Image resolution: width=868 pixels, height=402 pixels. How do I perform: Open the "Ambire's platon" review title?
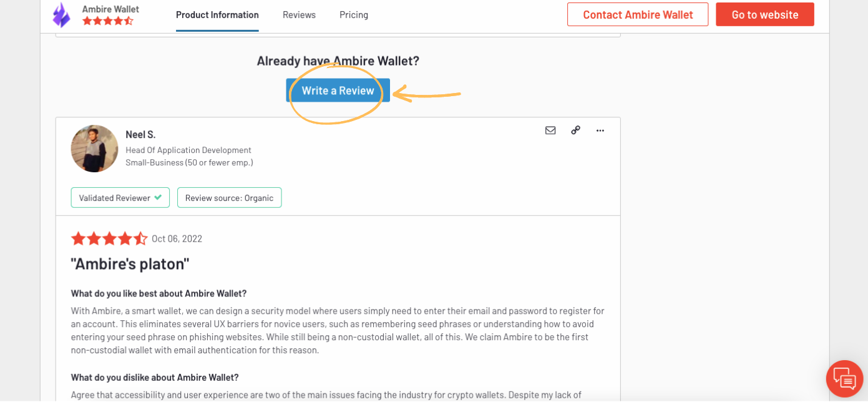point(130,263)
